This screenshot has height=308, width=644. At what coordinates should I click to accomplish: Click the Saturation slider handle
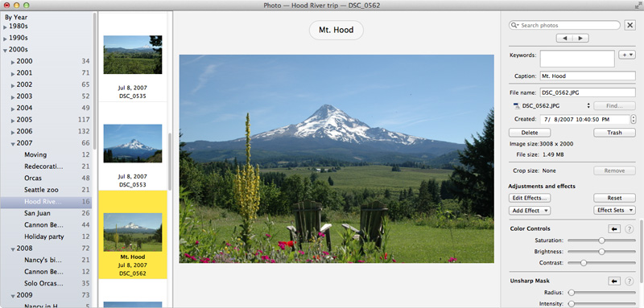[x=601, y=240]
